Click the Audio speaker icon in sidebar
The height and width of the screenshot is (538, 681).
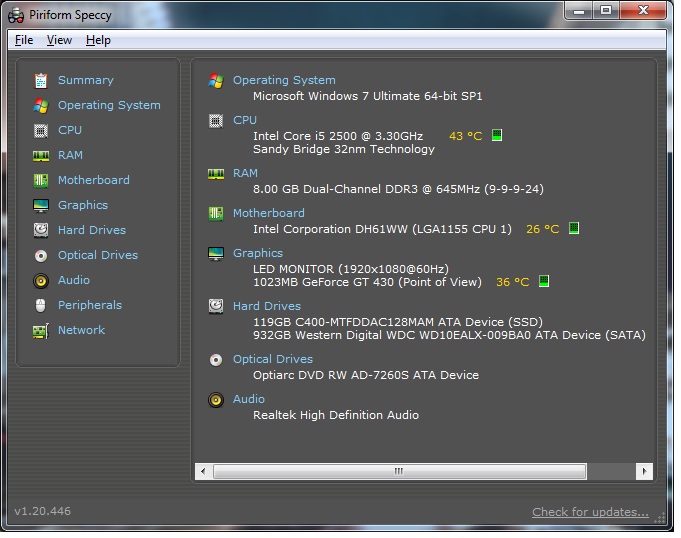click(x=41, y=280)
